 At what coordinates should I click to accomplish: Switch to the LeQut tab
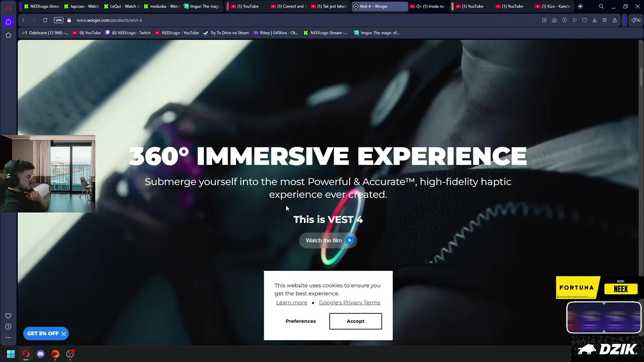(121, 7)
